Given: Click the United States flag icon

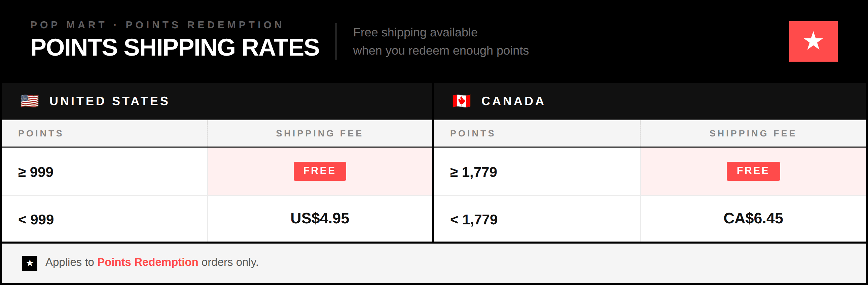Looking at the screenshot, I should click(x=30, y=101).
